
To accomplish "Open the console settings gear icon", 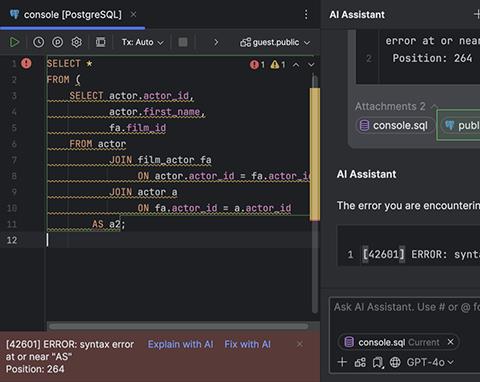I will point(77,42).
